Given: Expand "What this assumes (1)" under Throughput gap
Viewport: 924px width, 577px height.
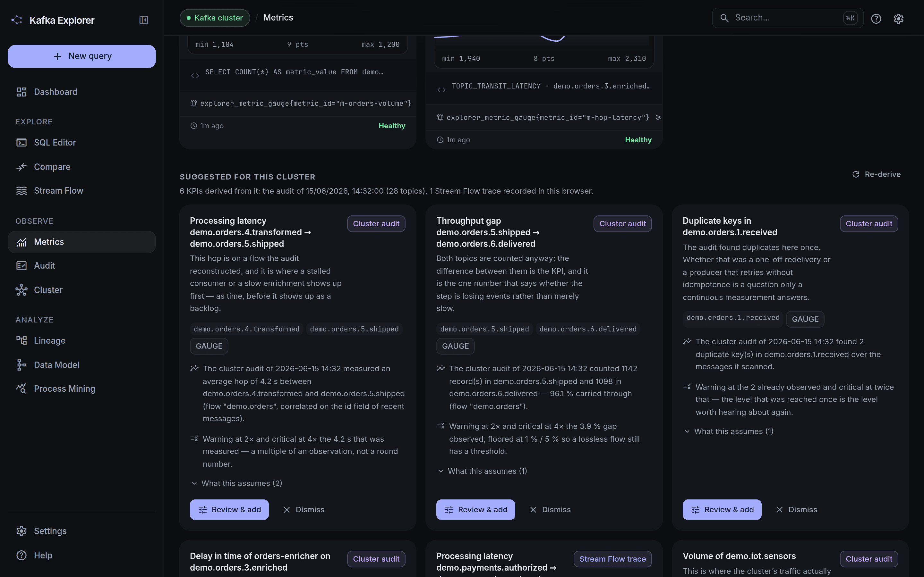Looking at the screenshot, I should click(482, 471).
